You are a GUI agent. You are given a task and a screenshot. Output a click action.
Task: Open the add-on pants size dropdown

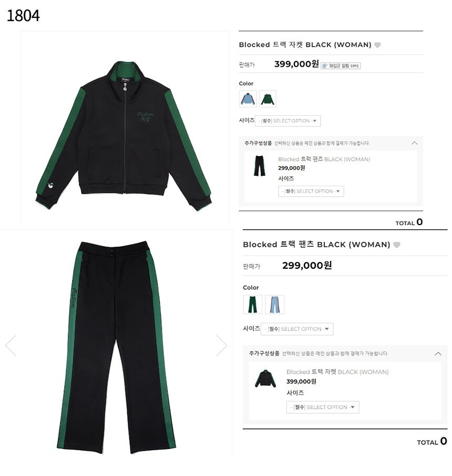tap(311, 191)
